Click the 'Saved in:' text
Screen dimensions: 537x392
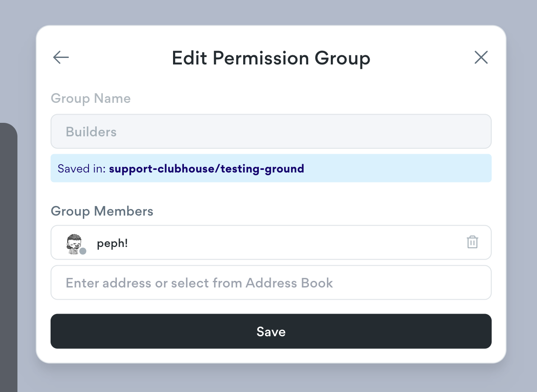click(x=82, y=169)
